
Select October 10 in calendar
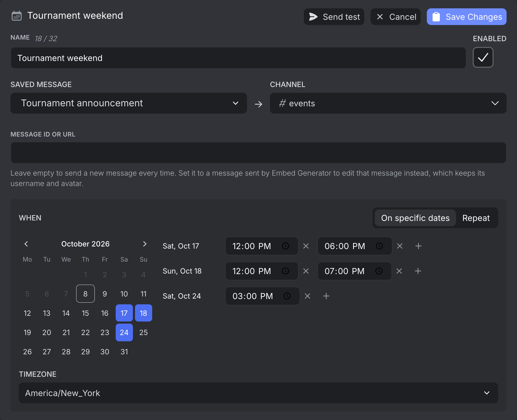124,294
